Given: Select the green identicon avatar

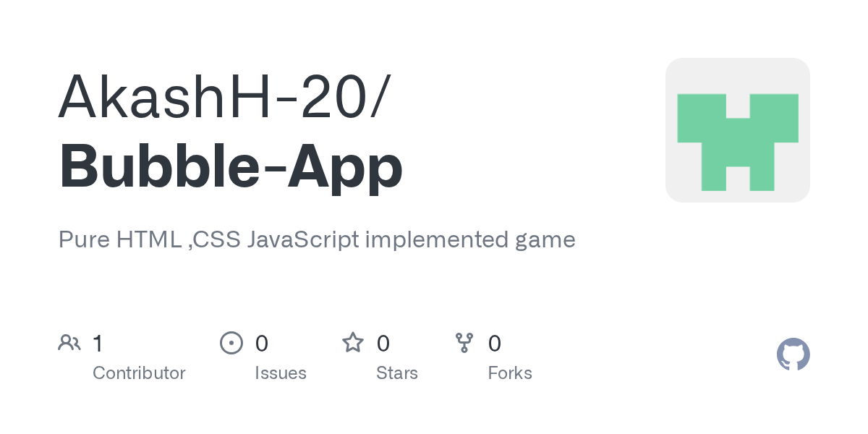Looking at the screenshot, I should 738,130.
